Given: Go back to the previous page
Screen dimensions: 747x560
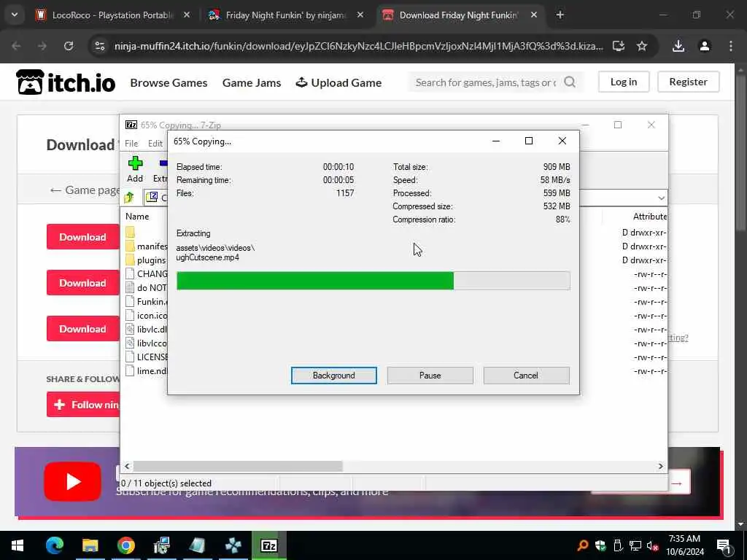Looking at the screenshot, I should pos(16,46).
